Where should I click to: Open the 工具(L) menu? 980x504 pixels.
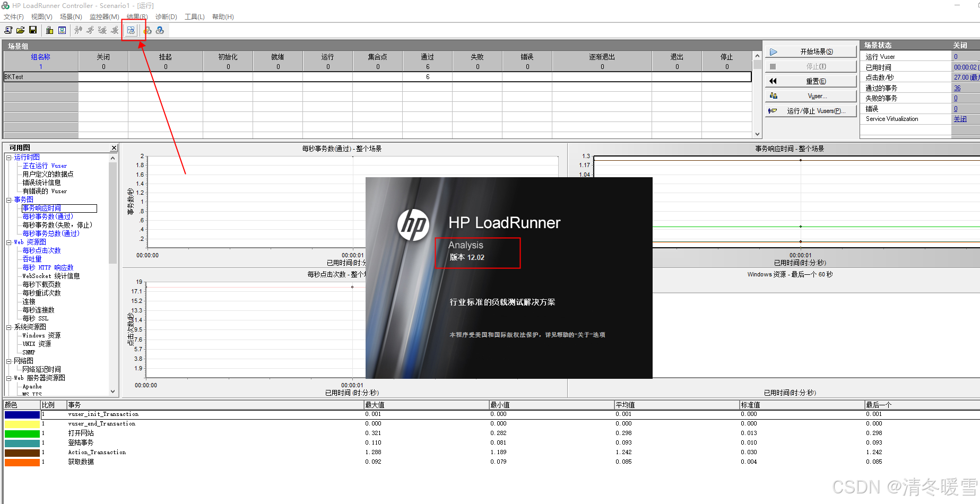[x=195, y=17]
